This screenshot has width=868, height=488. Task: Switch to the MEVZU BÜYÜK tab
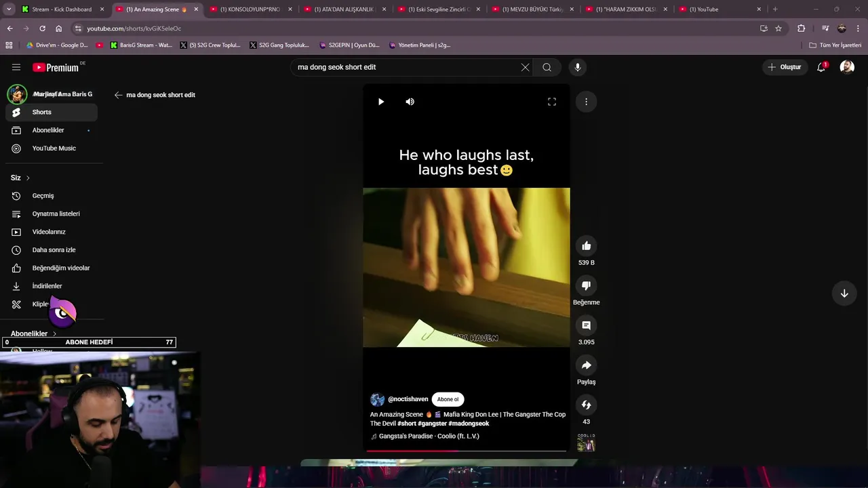(532, 9)
